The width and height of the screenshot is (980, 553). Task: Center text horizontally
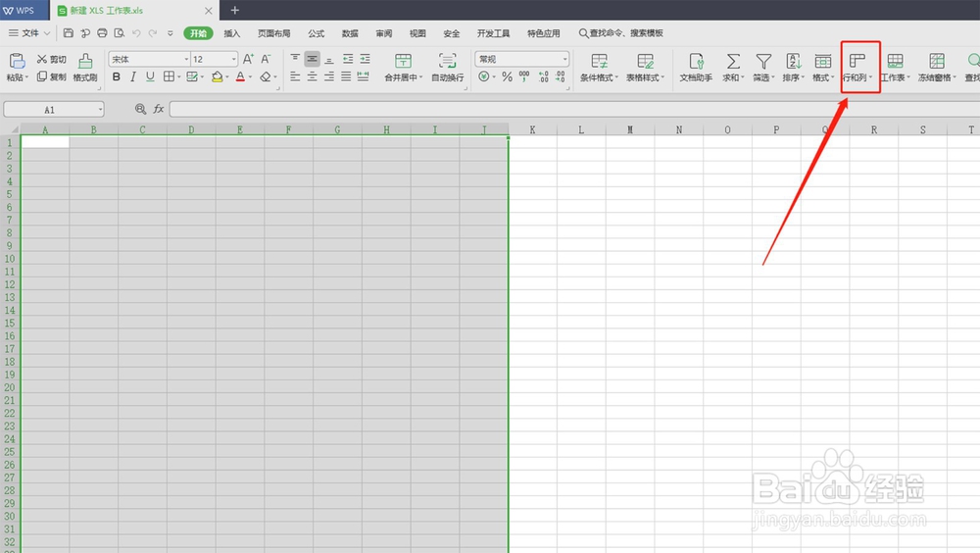312,76
